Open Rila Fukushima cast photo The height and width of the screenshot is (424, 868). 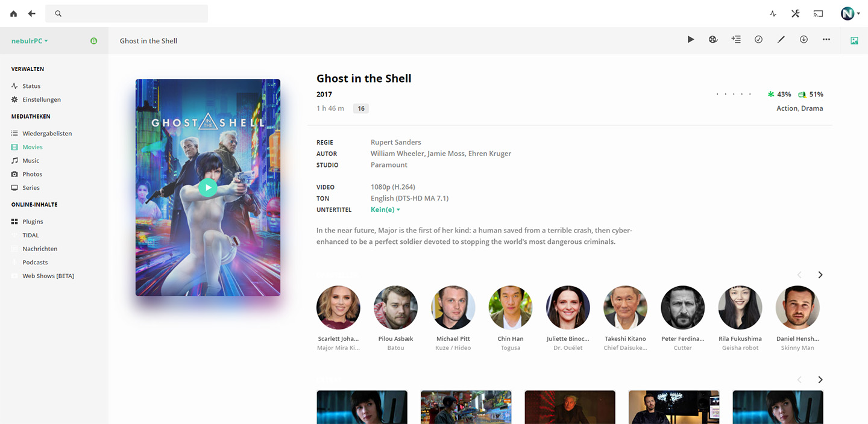(x=740, y=308)
